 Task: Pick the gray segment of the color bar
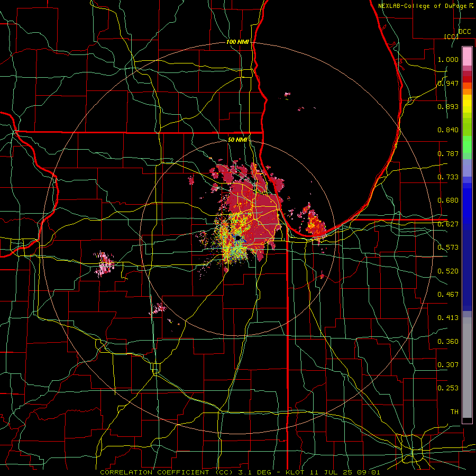(467, 368)
